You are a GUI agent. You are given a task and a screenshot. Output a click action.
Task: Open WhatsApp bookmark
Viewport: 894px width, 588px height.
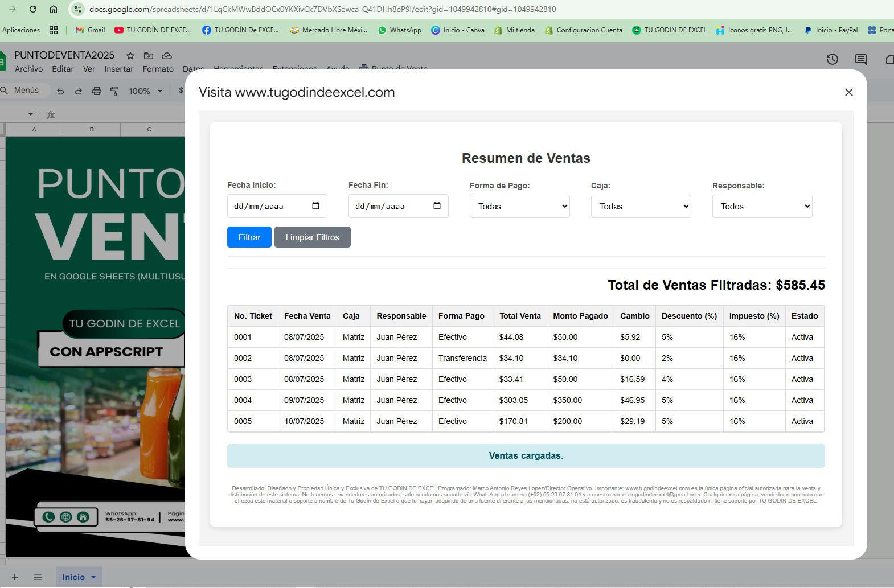tap(400, 30)
